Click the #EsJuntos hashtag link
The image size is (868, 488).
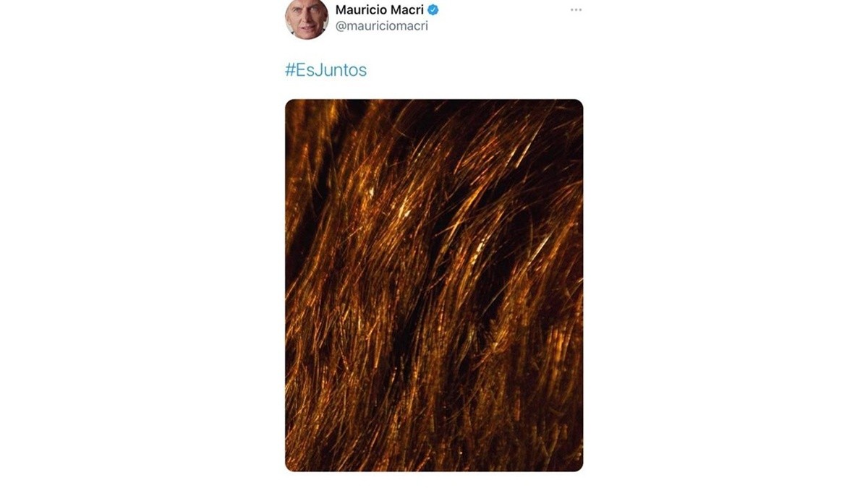(x=326, y=70)
